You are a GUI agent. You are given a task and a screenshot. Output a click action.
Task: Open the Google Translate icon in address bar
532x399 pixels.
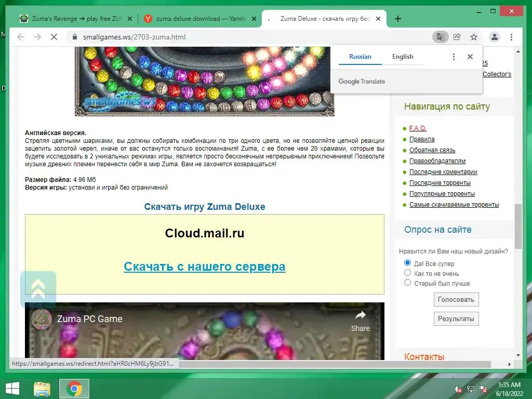click(x=441, y=37)
